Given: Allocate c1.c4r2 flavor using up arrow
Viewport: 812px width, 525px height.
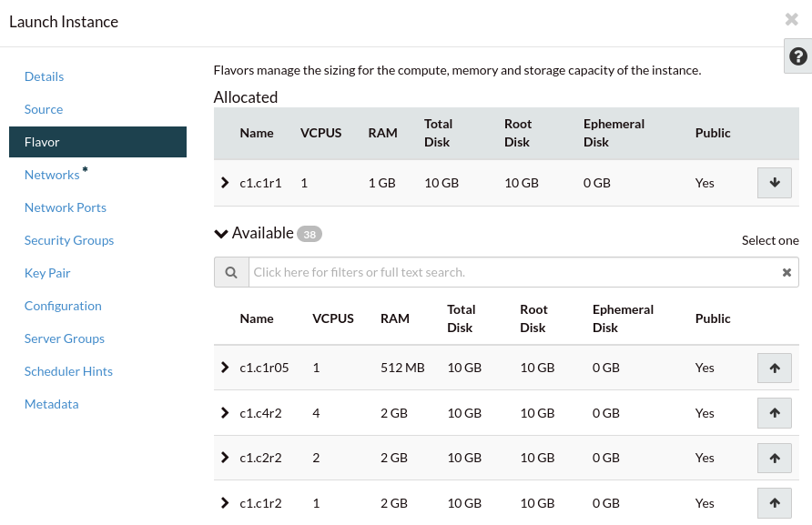Looking at the screenshot, I should [774, 413].
